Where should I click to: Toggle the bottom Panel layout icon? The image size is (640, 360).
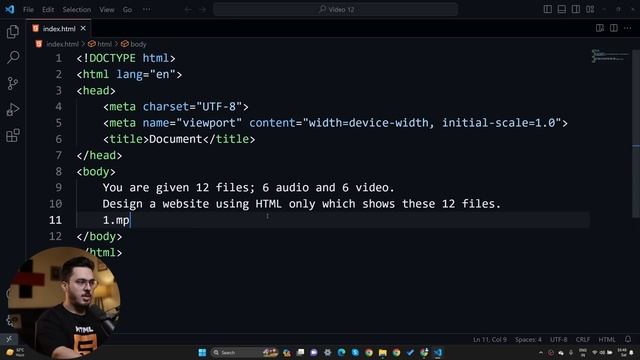point(562,9)
